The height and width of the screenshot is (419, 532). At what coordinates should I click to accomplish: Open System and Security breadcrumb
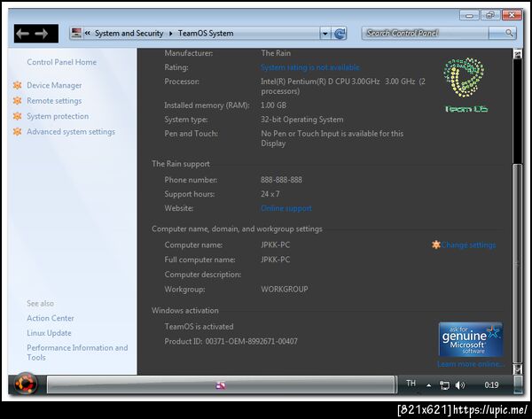pos(129,34)
